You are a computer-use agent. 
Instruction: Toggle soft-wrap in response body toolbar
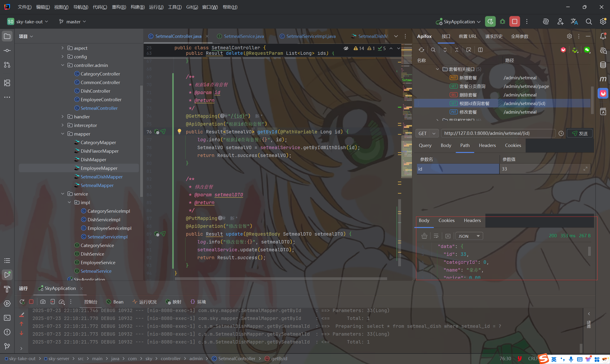pos(436,236)
